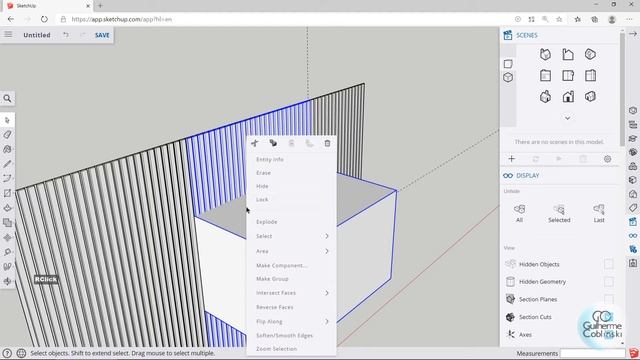The height and width of the screenshot is (360, 640).
Task: Select the Arc drawing tool
Action: coord(7,178)
